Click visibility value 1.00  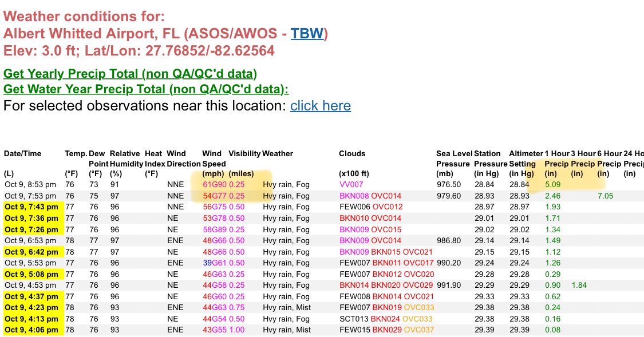(x=237, y=330)
